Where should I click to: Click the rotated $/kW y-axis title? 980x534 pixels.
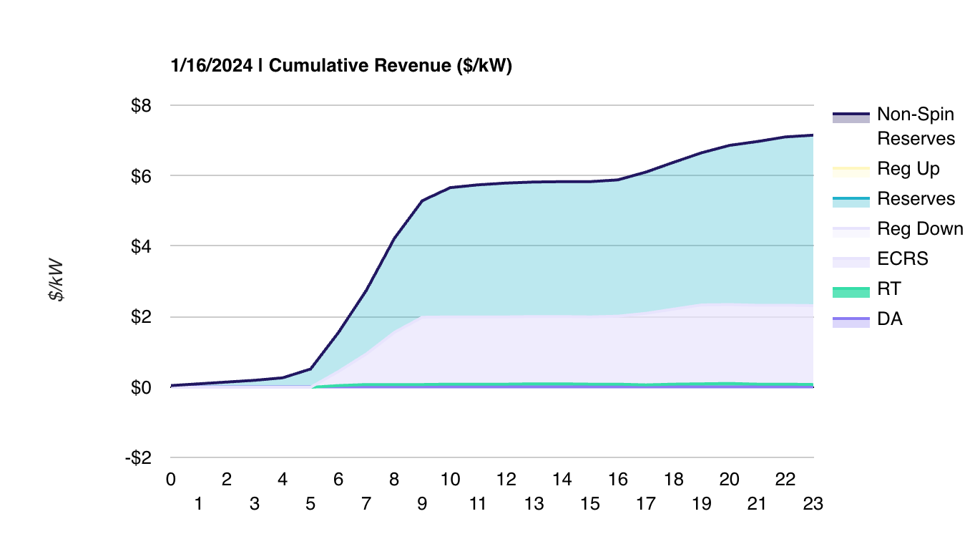coord(57,281)
